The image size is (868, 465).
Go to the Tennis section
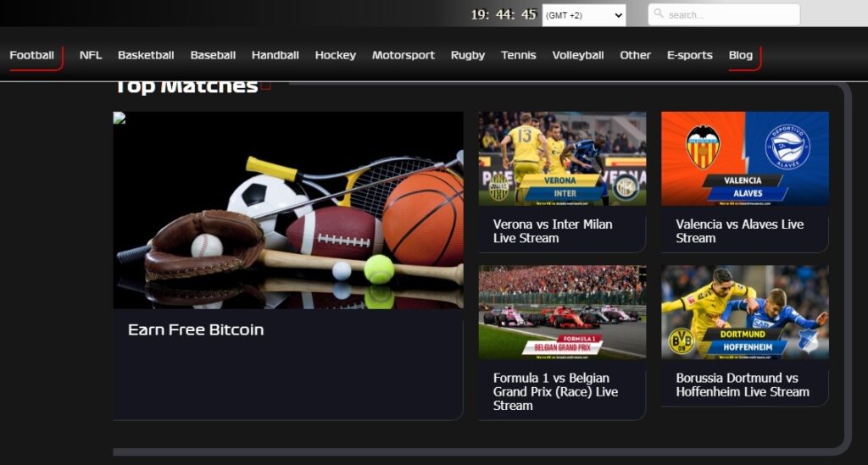[519, 55]
